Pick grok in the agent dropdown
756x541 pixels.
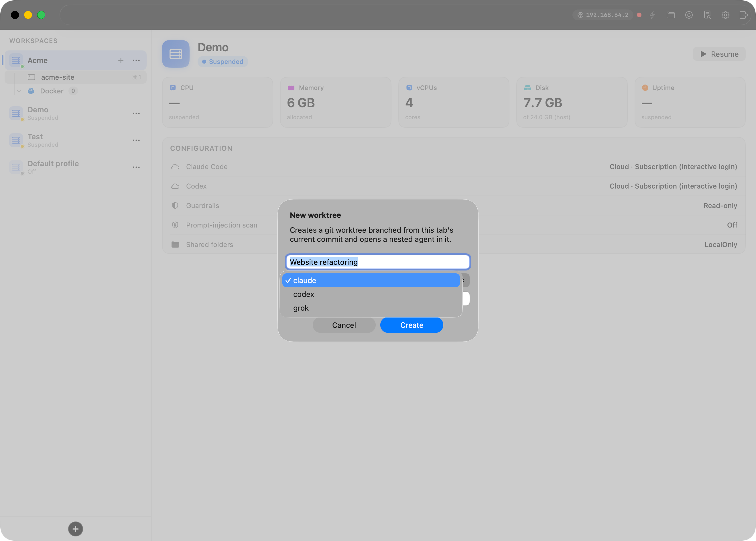click(x=371, y=308)
